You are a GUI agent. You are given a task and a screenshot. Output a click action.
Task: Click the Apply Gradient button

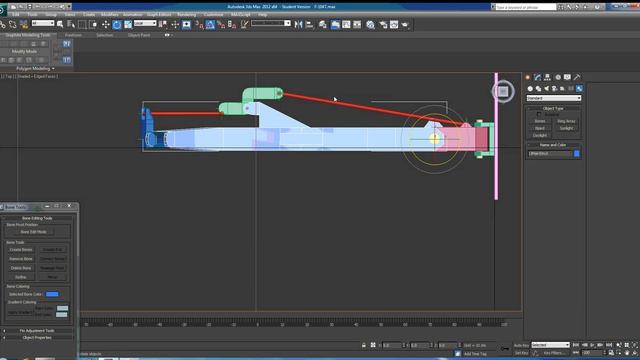click(20, 312)
